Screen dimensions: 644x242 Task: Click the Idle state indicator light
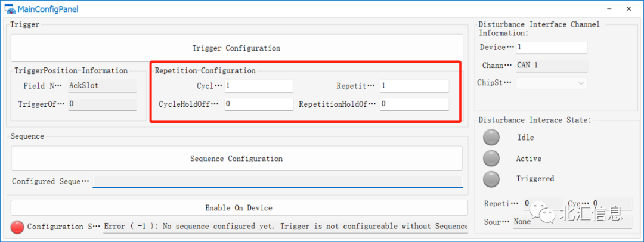coord(491,138)
